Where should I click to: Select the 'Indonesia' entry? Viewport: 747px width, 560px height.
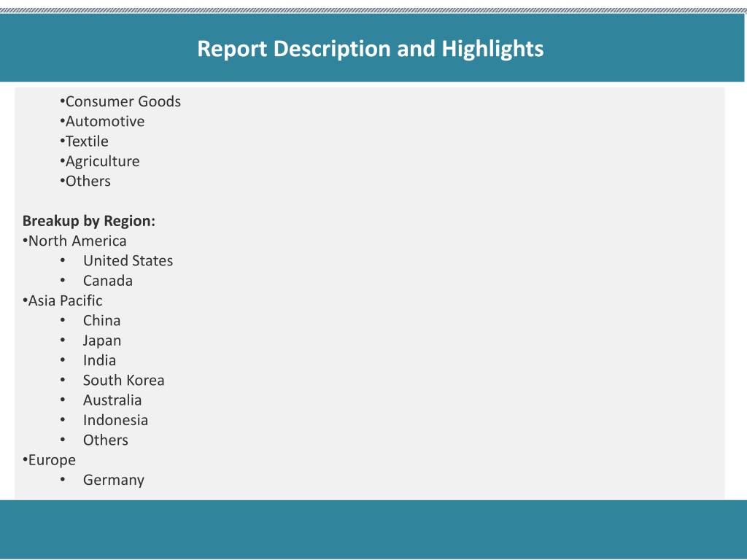[x=116, y=421]
